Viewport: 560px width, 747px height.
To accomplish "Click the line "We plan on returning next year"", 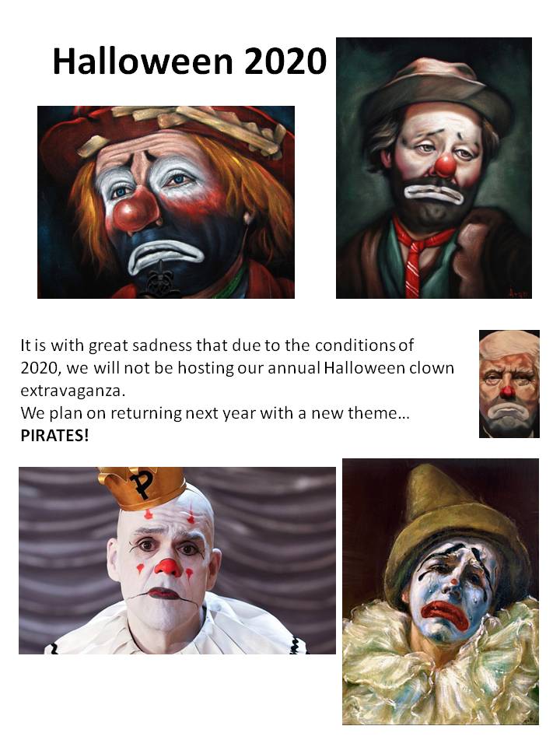I will click(x=215, y=412).
